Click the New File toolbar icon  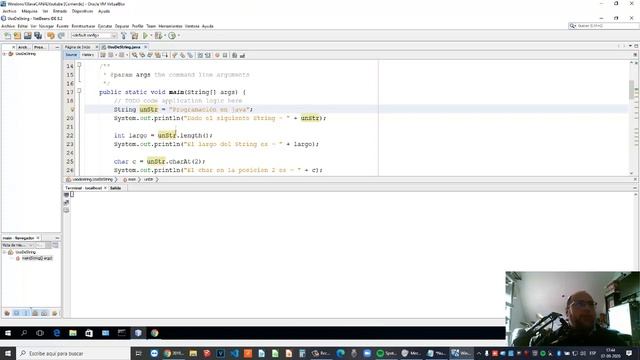tap(7, 36)
